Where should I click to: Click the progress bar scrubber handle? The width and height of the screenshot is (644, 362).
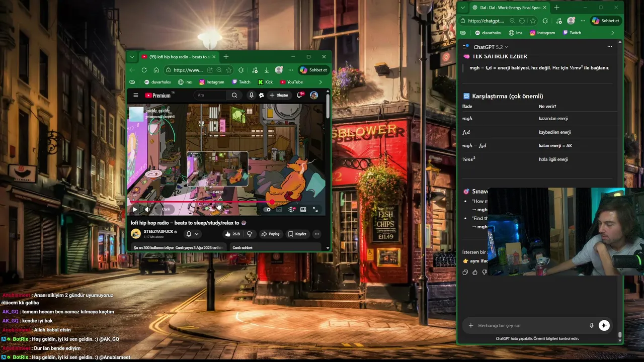pyautogui.click(x=272, y=202)
